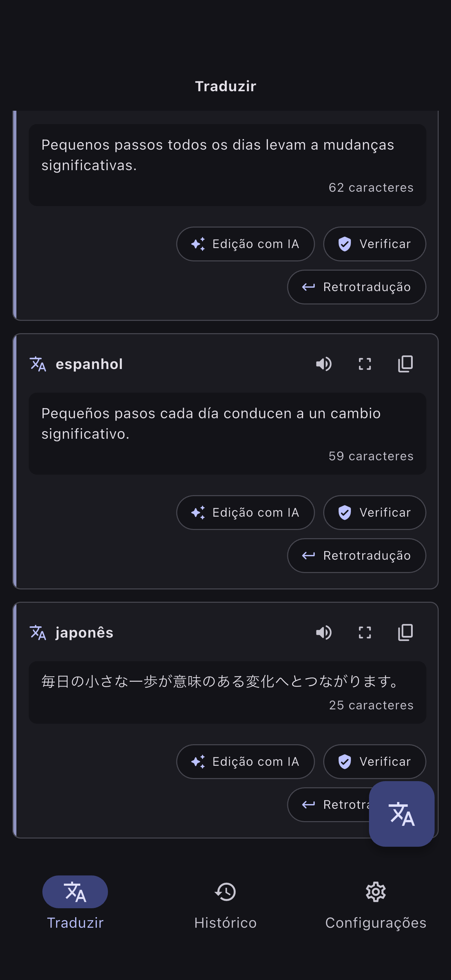The image size is (451, 980).
Task: Verify the japonês translation with Verificar
Action: pyautogui.click(x=374, y=762)
